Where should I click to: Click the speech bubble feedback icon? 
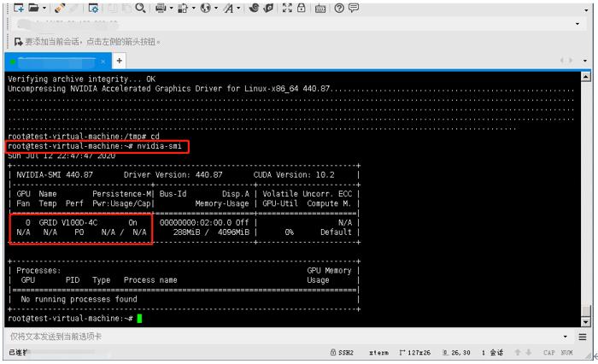[x=354, y=8]
